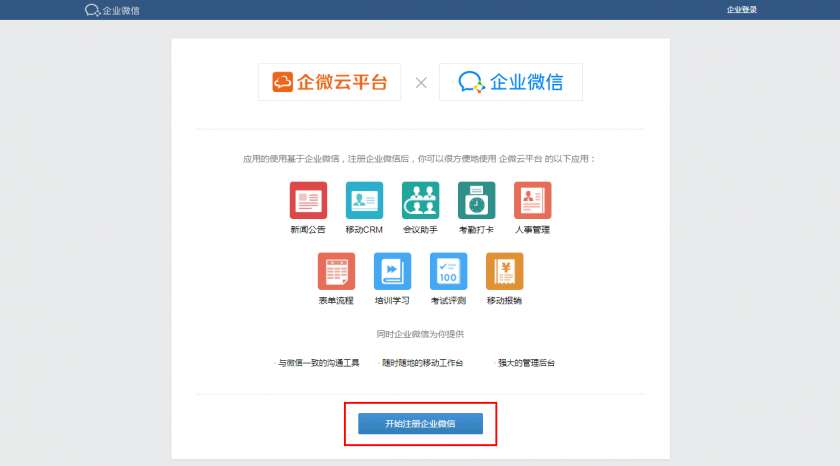
Task: Click the 开始注册企业微信 button
Action: pos(421,424)
